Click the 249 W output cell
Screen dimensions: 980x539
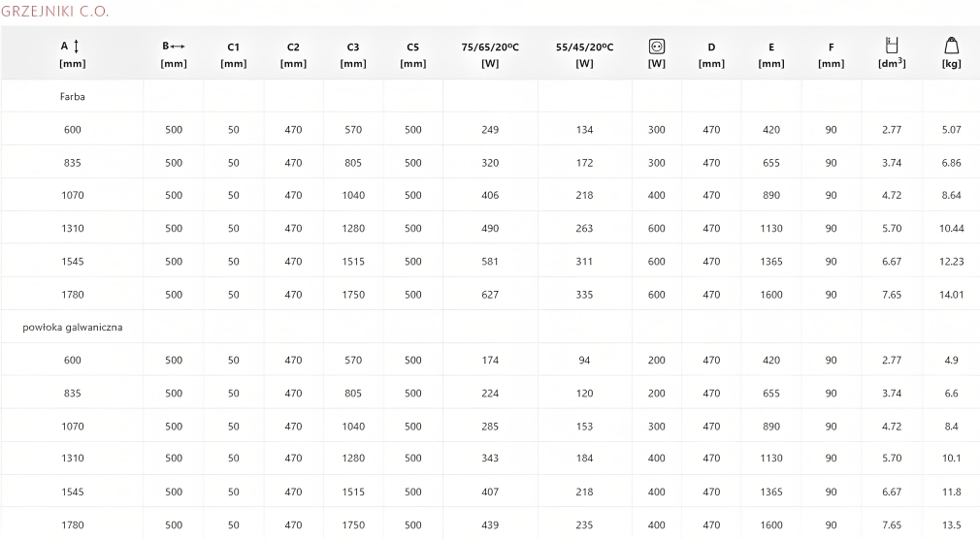[x=490, y=130]
